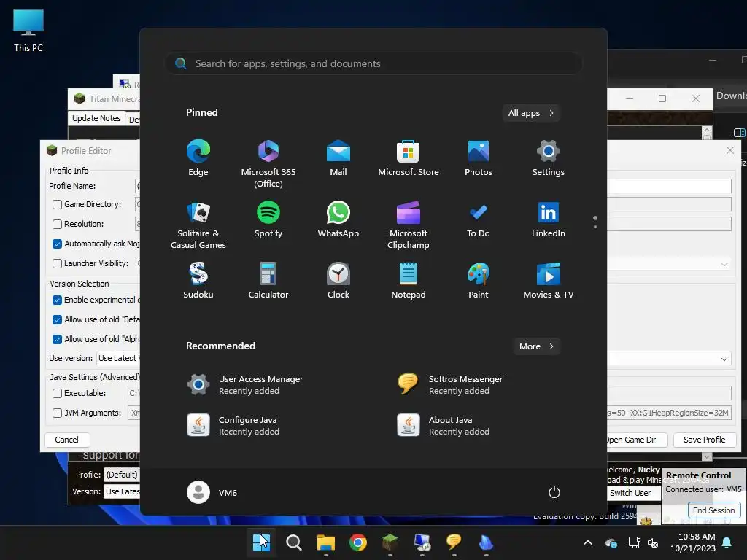This screenshot has width=747, height=560.
Task: Toggle Game Directory checkbox in Profile Editor
Action: [57, 205]
